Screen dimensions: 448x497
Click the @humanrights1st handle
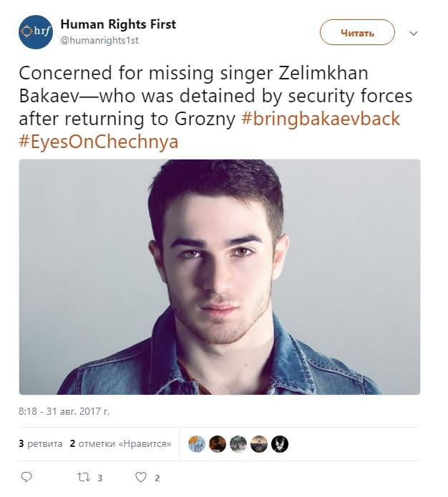(99, 41)
